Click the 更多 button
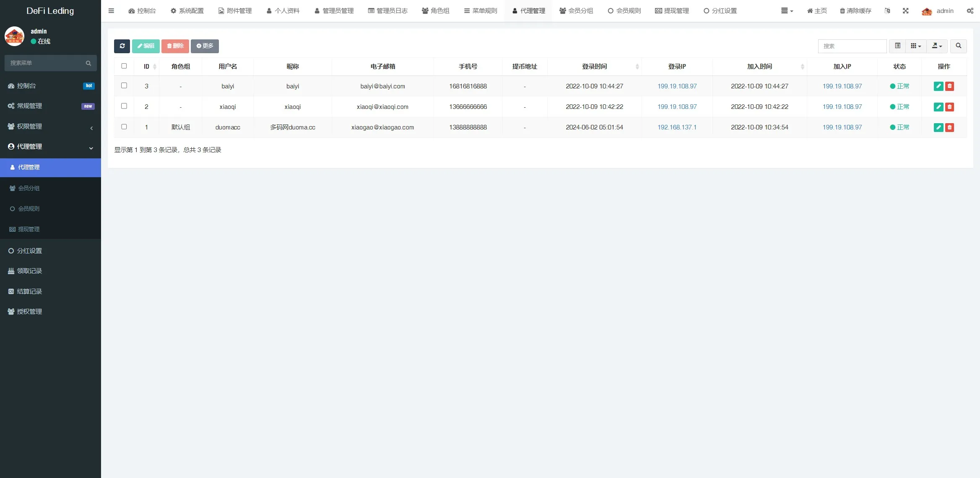The height and width of the screenshot is (478, 980). pos(205,46)
